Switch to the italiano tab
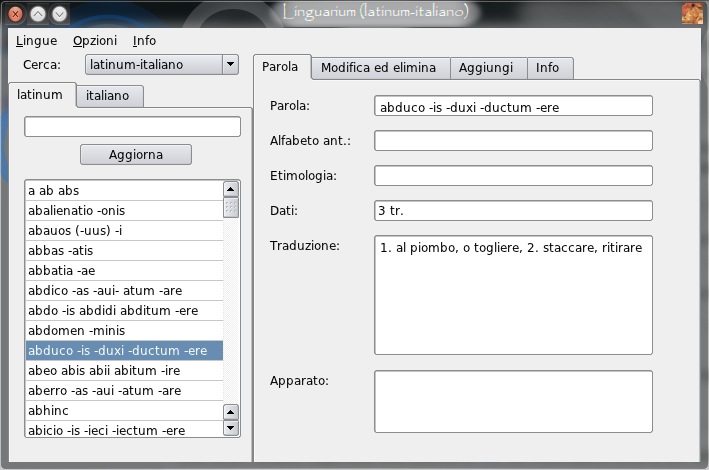 pyautogui.click(x=108, y=96)
